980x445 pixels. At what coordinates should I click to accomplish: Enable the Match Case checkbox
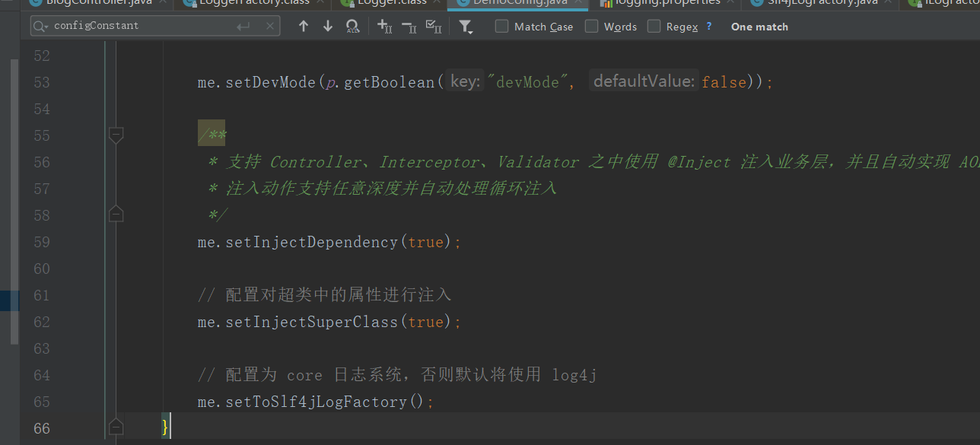pyautogui.click(x=501, y=27)
